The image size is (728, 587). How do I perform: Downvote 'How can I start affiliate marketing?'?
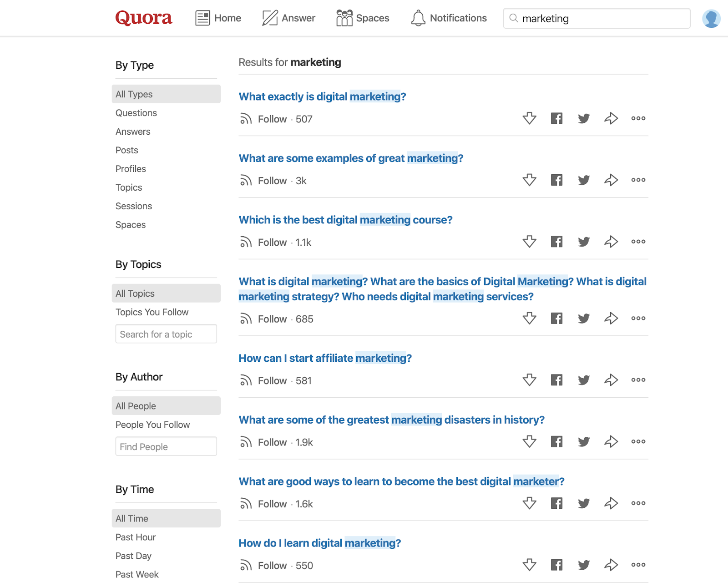point(529,380)
